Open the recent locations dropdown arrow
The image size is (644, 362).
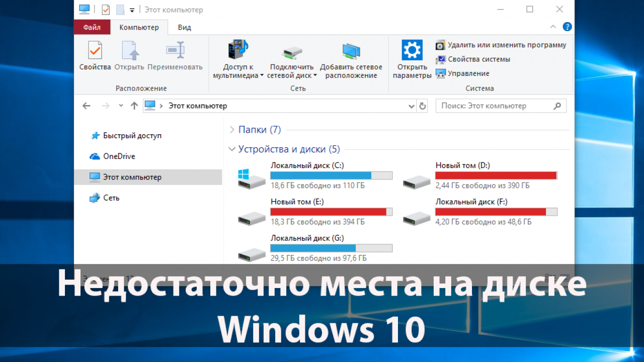pyautogui.click(x=121, y=106)
